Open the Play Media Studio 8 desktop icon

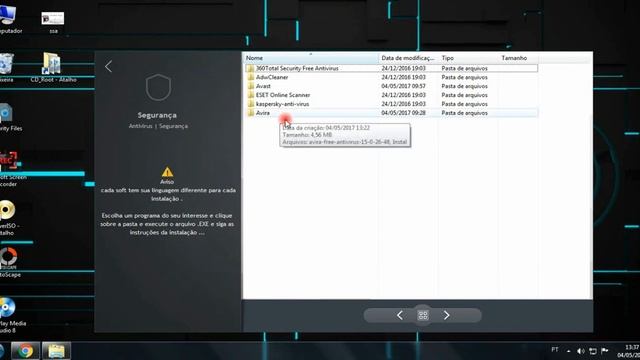10,315
